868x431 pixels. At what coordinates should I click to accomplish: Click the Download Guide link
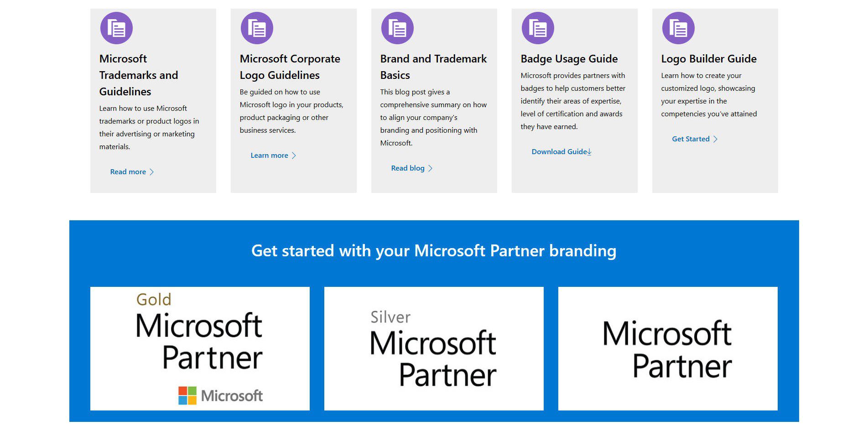tap(559, 152)
